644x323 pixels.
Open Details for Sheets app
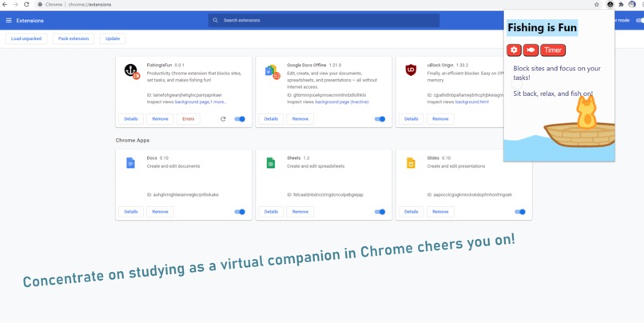(271, 212)
